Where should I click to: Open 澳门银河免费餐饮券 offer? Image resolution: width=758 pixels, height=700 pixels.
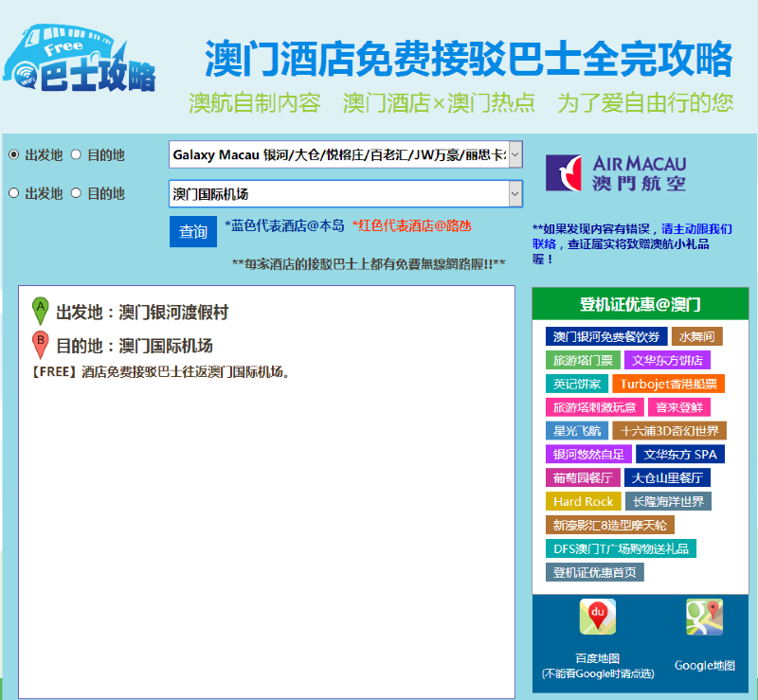point(606,336)
